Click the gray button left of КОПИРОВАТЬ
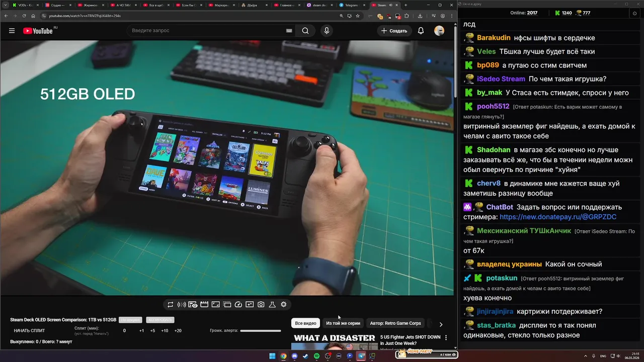The width and height of the screenshot is (644, 362). (130, 320)
